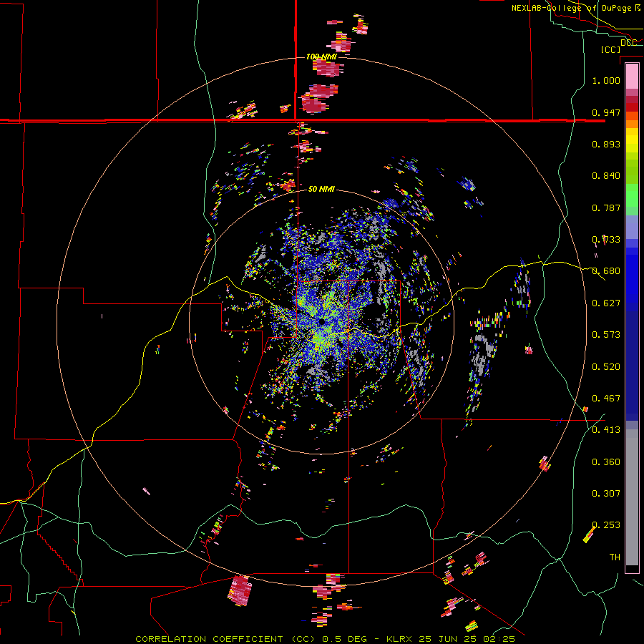Screen dimensions: 644x644
Task: Click the 0.947 scale value
Action: [606, 112]
